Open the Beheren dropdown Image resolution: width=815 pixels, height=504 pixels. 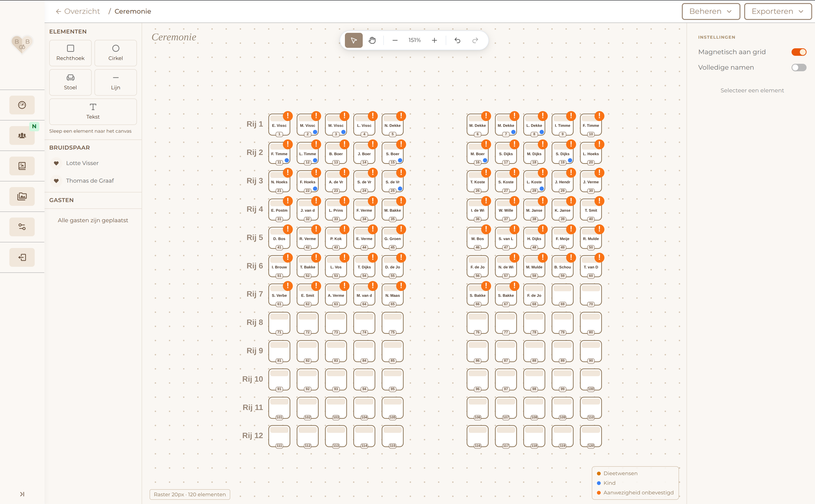[x=711, y=12]
